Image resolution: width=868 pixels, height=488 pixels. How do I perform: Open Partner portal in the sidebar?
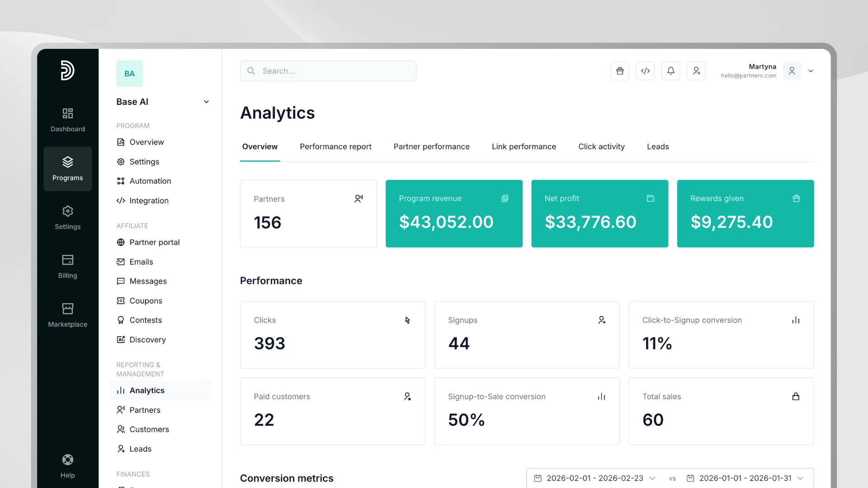[154, 242]
